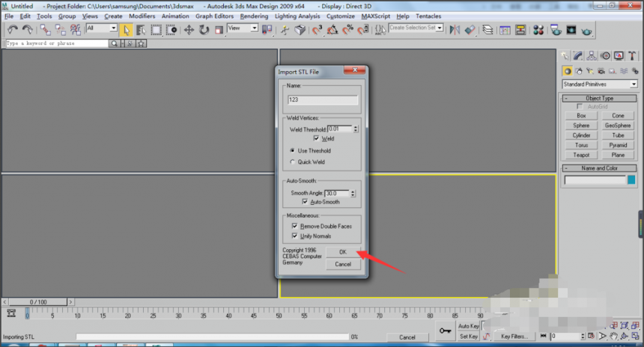
Task: Activate the Select Object arrow tool
Action: pyautogui.click(x=126, y=30)
